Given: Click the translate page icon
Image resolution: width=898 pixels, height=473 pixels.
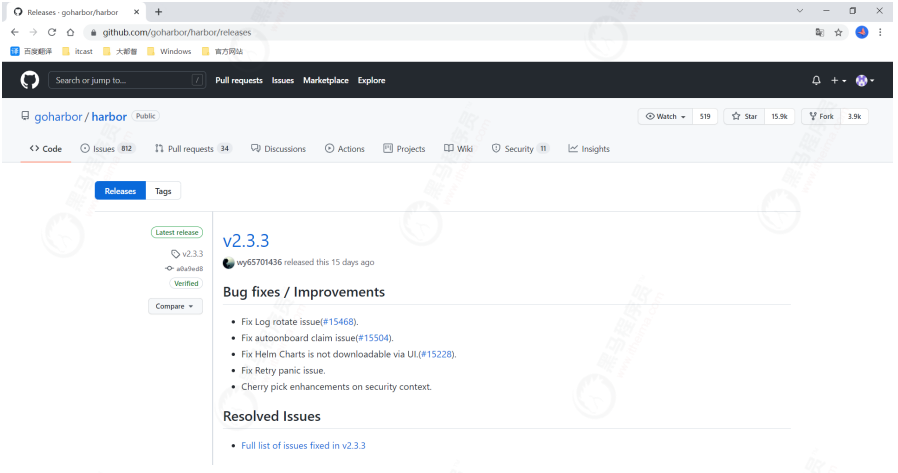Looking at the screenshot, I should pos(820,33).
